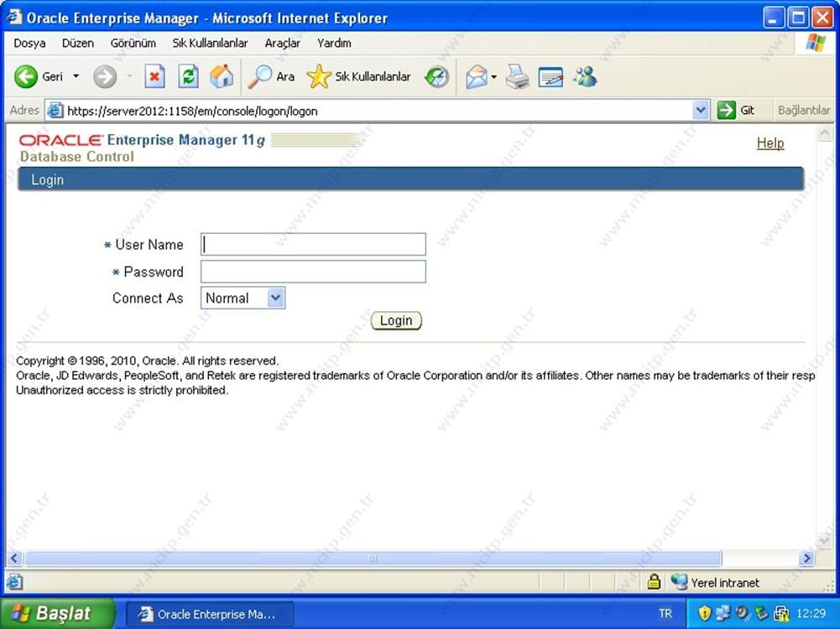Select the Oracle Enterprise Manager taskbar button
Image resolution: width=840 pixels, height=629 pixels.
[210, 614]
